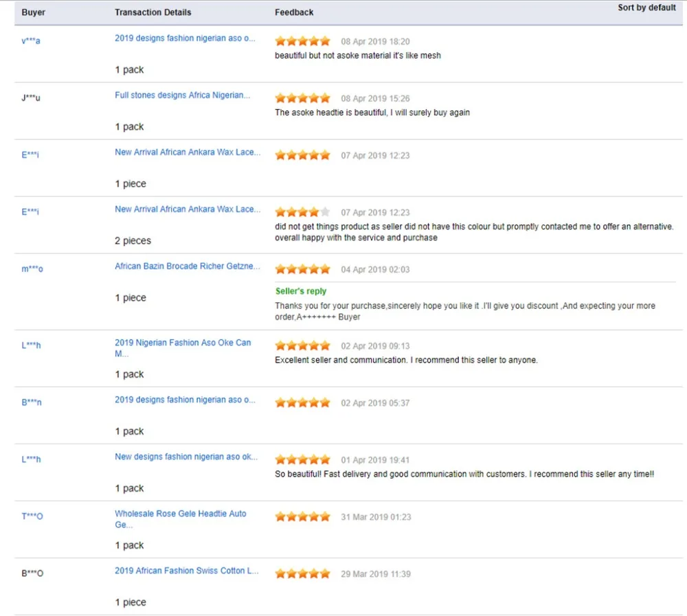The height and width of the screenshot is (616, 687).
Task: Click star rating on T***O's review
Action: pos(302,516)
